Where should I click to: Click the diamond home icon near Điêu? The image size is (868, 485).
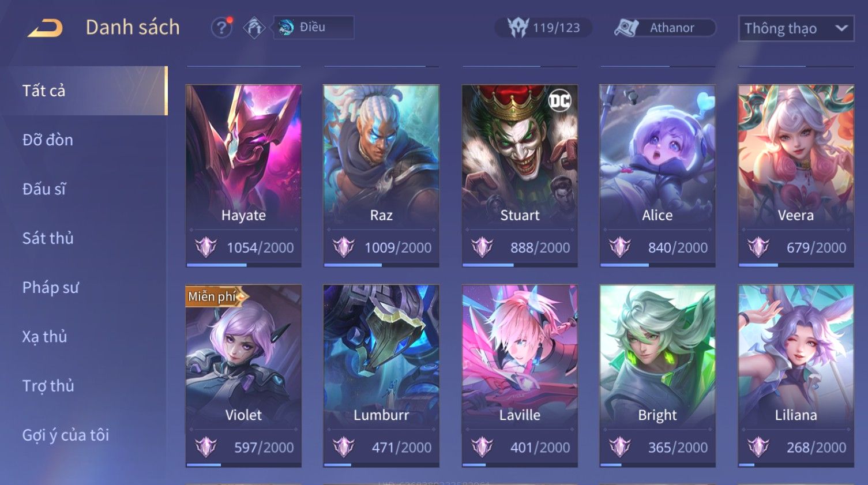coord(254,27)
